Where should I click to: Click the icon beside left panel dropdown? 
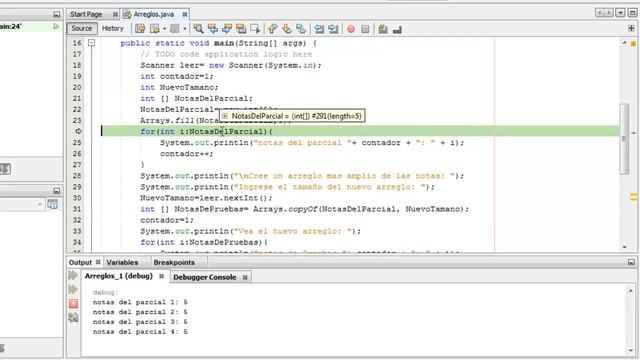(x=53, y=204)
